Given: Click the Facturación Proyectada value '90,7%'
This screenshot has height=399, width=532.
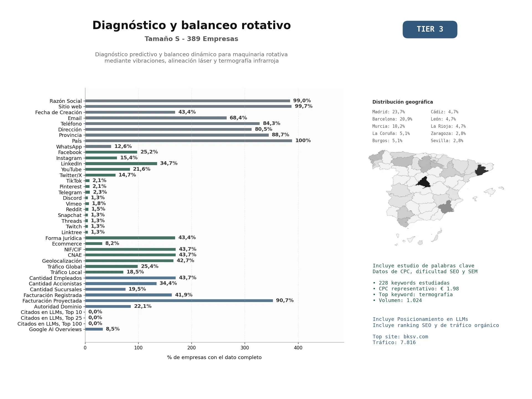Looking at the screenshot, I should [x=285, y=300].
